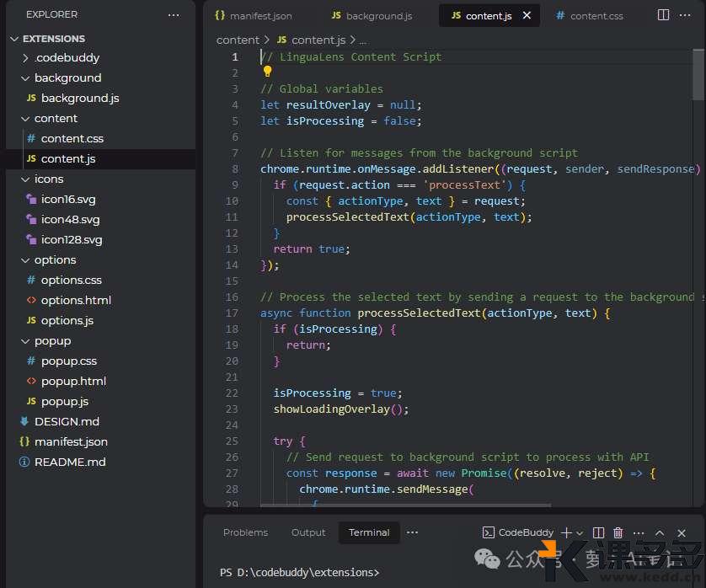
Task: Click breadcrumb trailing ellipsis symbol
Action: click(363, 41)
